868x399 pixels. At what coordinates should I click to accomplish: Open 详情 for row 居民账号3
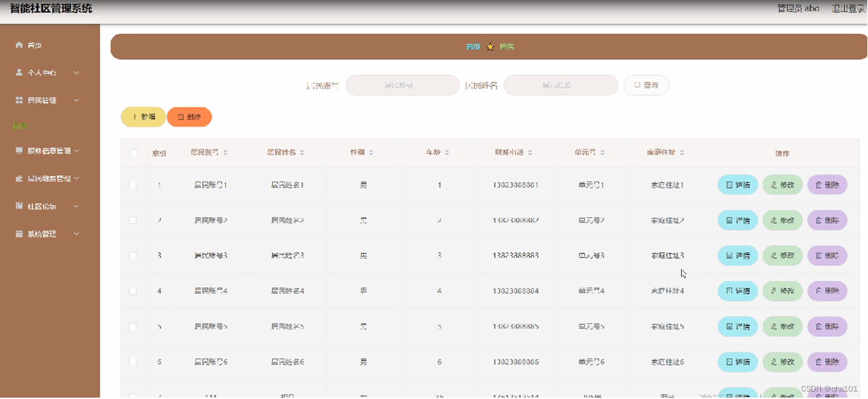click(738, 256)
